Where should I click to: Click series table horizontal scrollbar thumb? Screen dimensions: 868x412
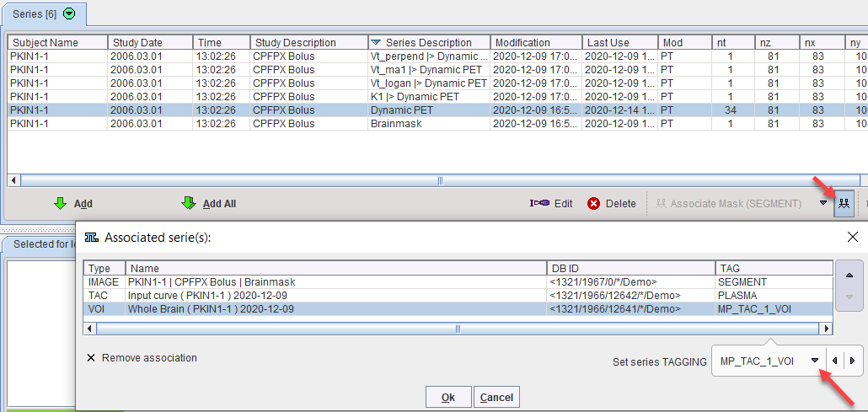pos(441,180)
